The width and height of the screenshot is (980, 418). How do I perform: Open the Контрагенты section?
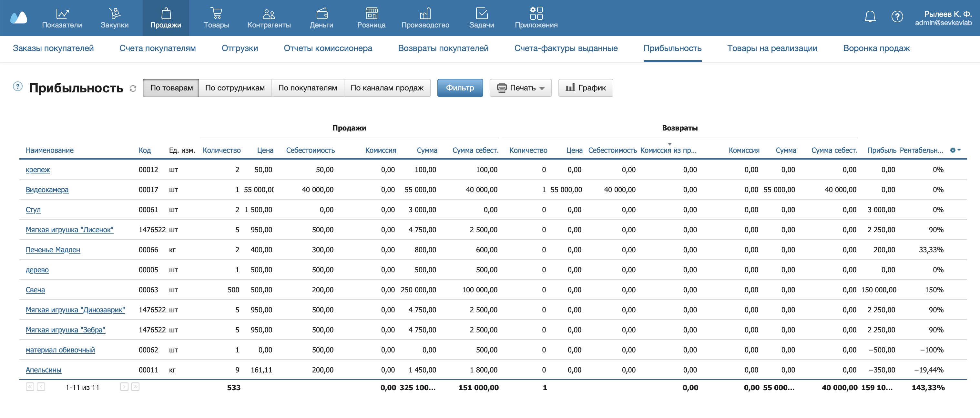(x=269, y=18)
